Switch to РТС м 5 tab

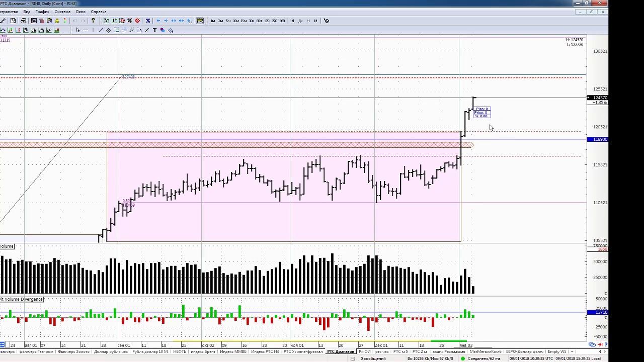point(400,351)
